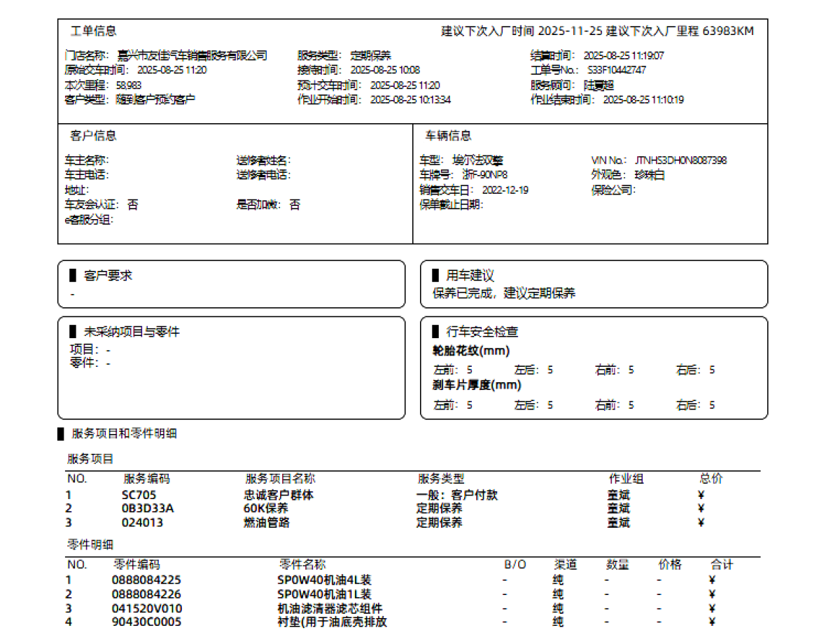Select part number 90430C0005

pos(146,622)
